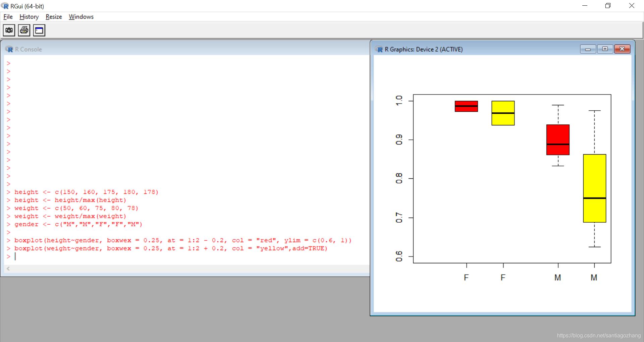Click the red F boxplot box
The width and height of the screenshot is (644, 342).
pyautogui.click(x=466, y=106)
